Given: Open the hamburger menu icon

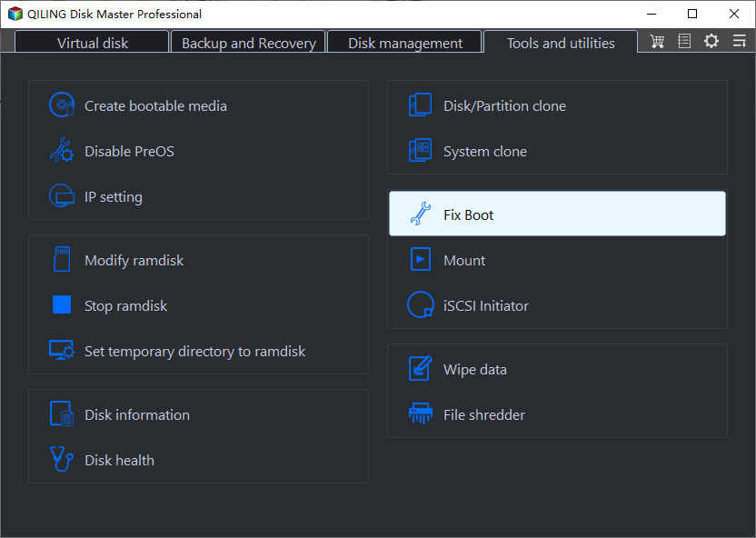Looking at the screenshot, I should tap(739, 42).
